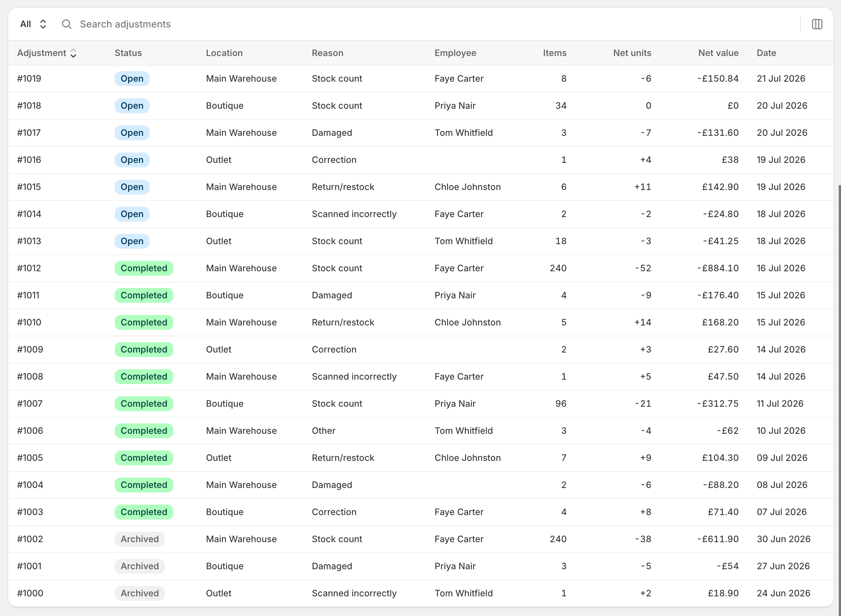
Task: Click net value £142.90
Action: click(720, 187)
